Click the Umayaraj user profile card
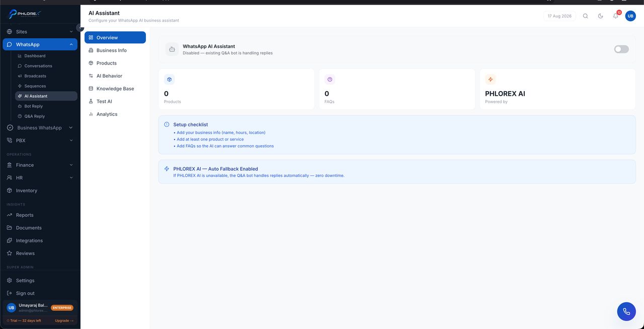Image resolution: width=644 pixels, height=329 pixels. [x=40, y=307]
